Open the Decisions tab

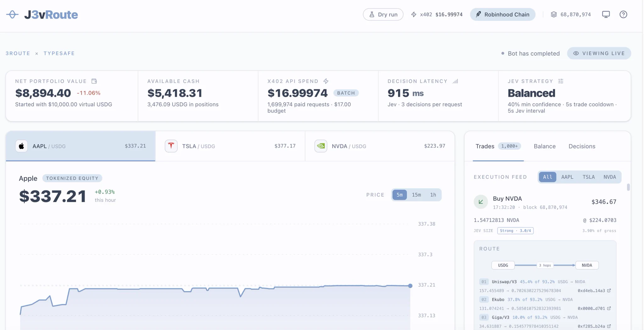tap(582, 146)
